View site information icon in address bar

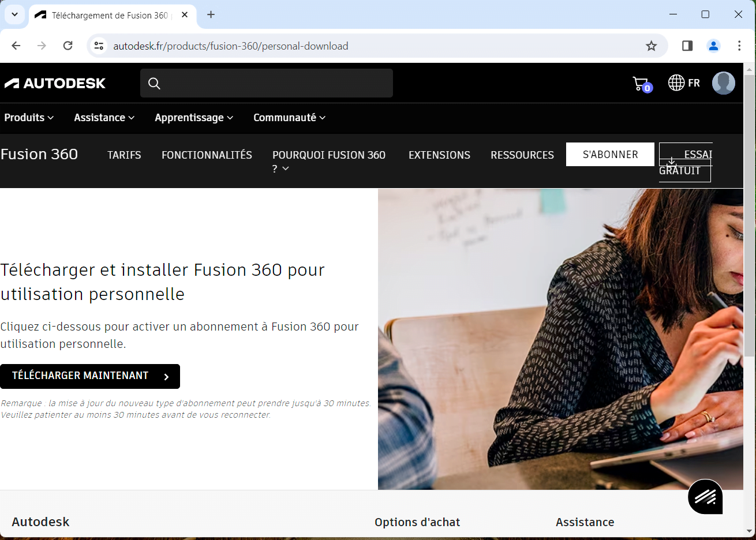(99, 46)
